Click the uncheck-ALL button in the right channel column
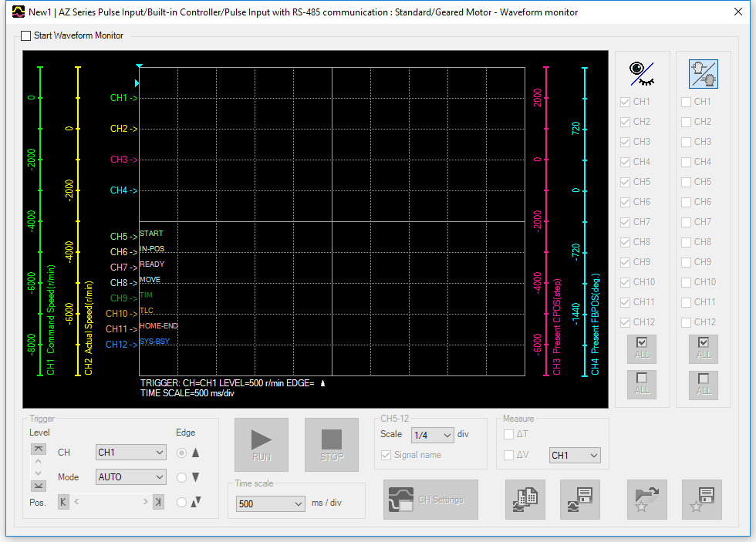 pyautogui.click(x=703, y=385)
